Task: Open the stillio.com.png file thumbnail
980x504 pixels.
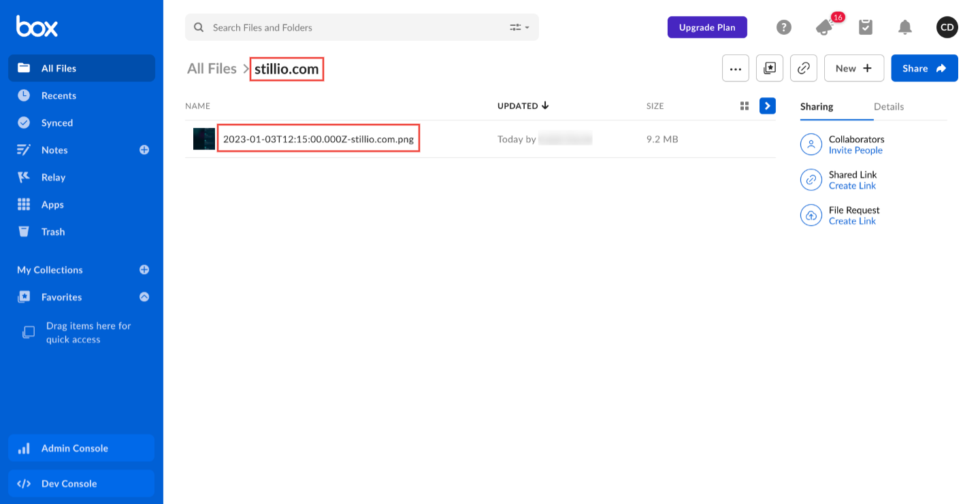Action: tap(204, 139)
